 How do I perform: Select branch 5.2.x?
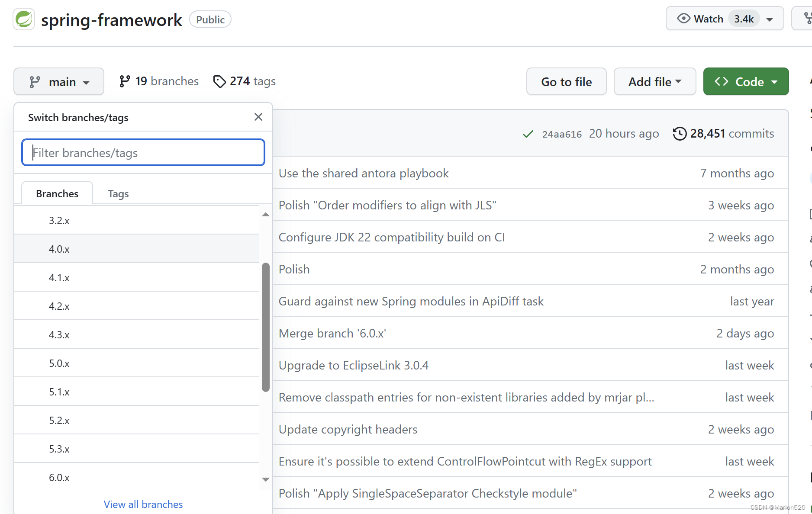[x=137, y=420]
